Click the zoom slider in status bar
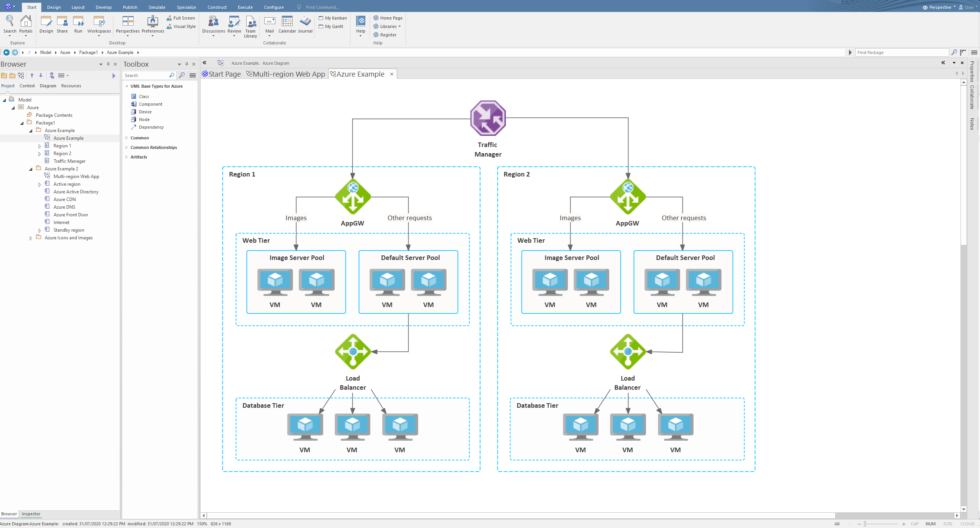 pos(865,524)
